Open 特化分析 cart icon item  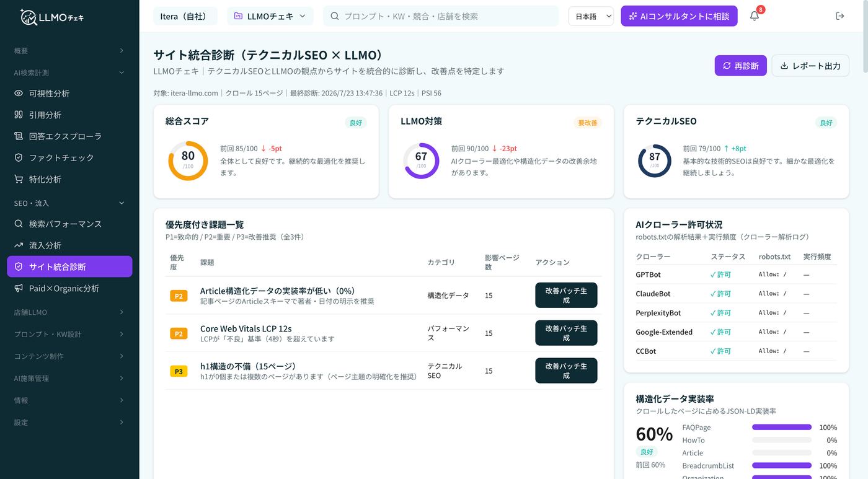click(69, 179)
